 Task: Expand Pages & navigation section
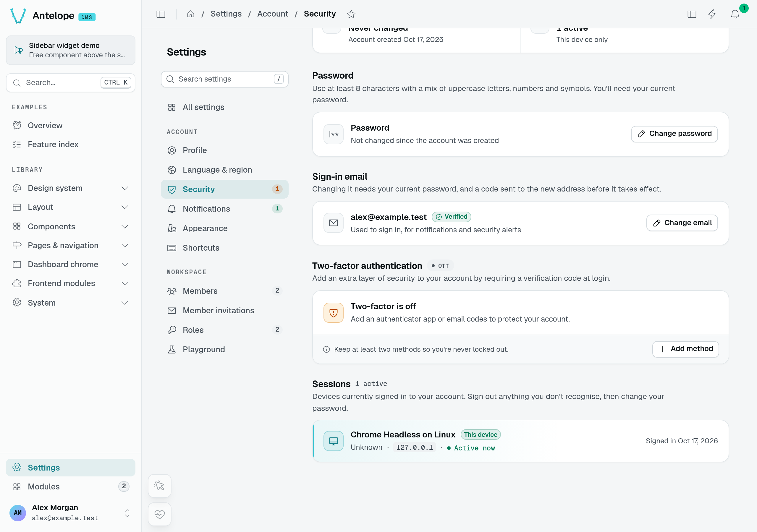click(x=71, y=246)
